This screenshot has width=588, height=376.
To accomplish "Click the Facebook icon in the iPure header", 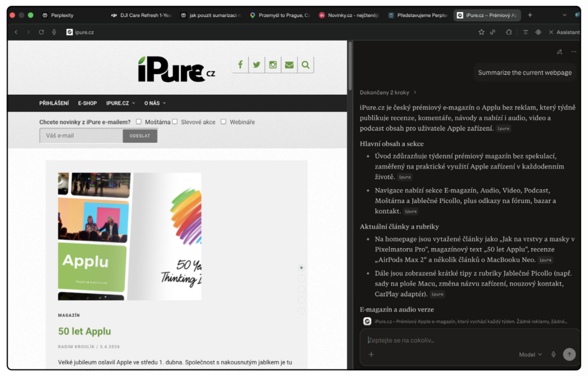I will [241, 65].
